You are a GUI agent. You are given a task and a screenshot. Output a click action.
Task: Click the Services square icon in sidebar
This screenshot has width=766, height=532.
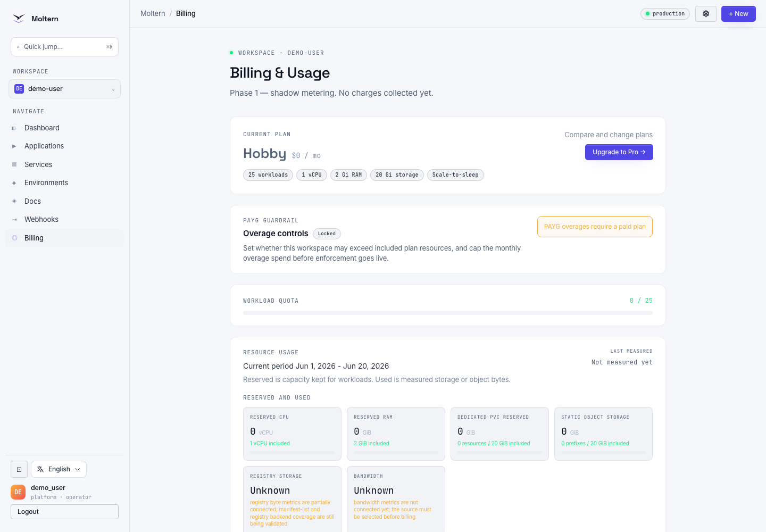[14, 164]
